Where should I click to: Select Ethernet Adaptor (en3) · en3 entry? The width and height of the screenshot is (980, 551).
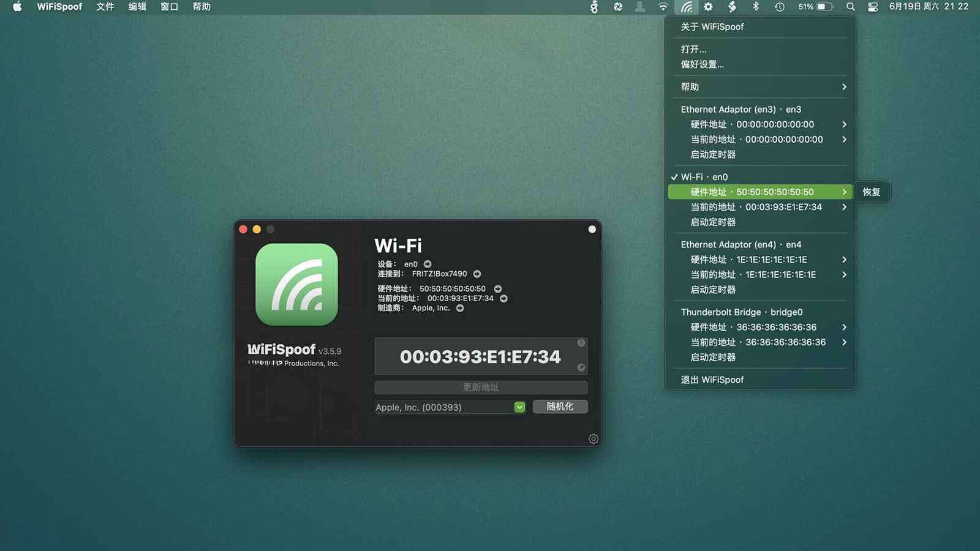coord(760,110)
